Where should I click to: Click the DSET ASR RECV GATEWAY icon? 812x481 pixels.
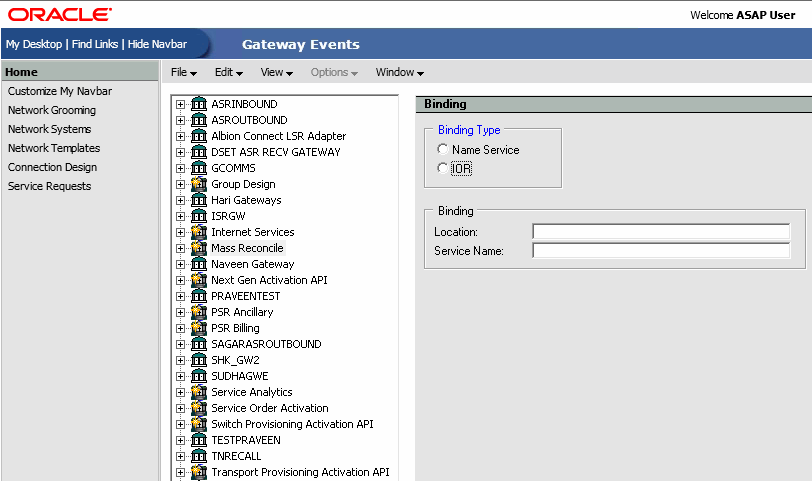(199, 152)
